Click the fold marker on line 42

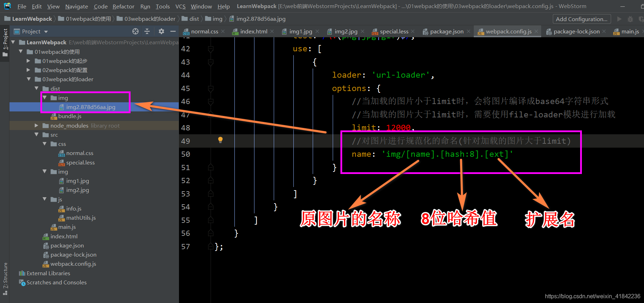click(x=211, y=49)
